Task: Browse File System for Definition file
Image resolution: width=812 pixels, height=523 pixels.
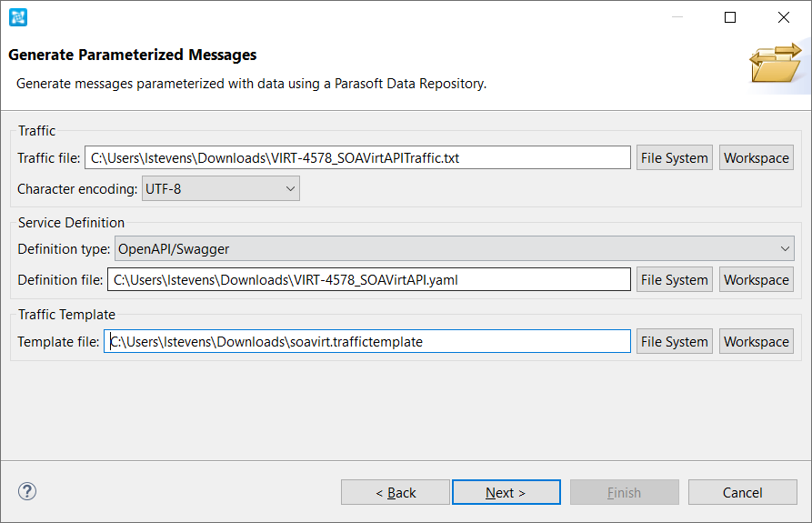Action: [675, 279]
